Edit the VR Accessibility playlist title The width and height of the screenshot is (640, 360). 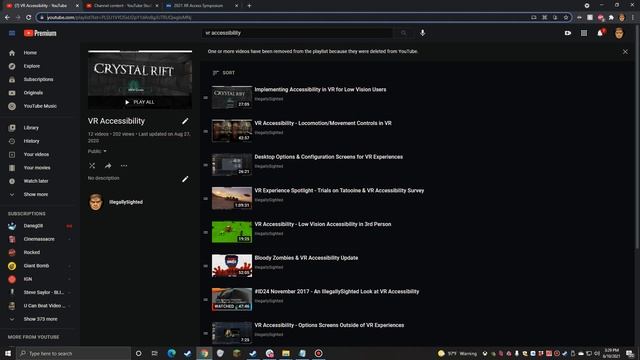pyautogui.click(x=185, y=121)
